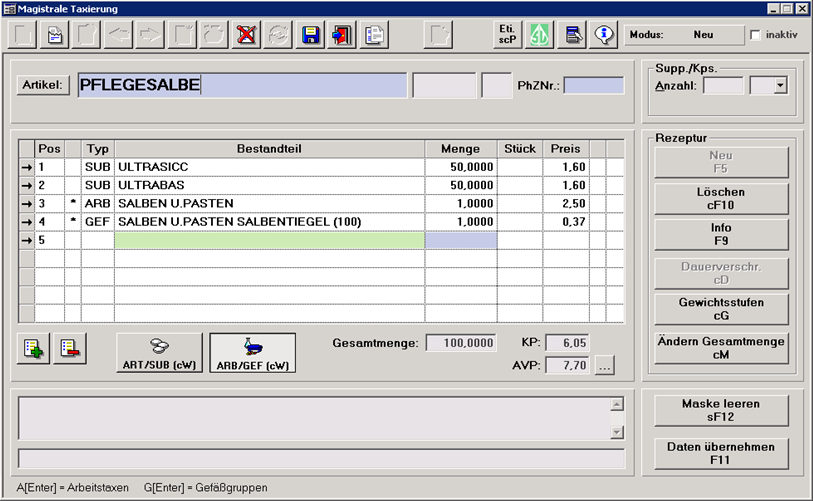Click the Gewichtsstufen cG button
This screenshot has height=501, width=813.
click(x=721, y=309)
